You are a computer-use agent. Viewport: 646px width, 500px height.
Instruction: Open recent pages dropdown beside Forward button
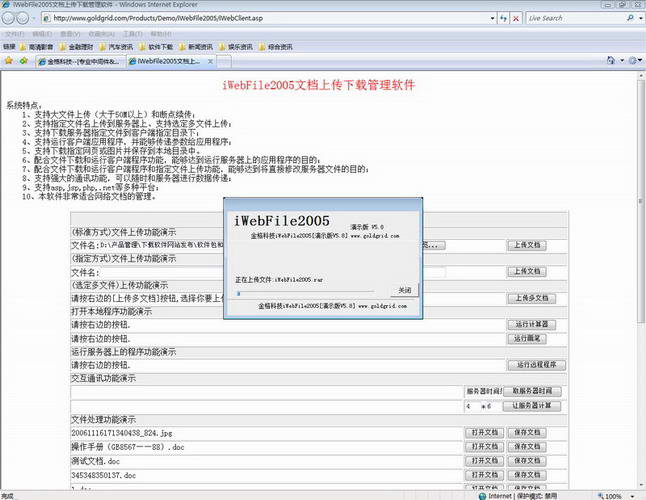33,18
